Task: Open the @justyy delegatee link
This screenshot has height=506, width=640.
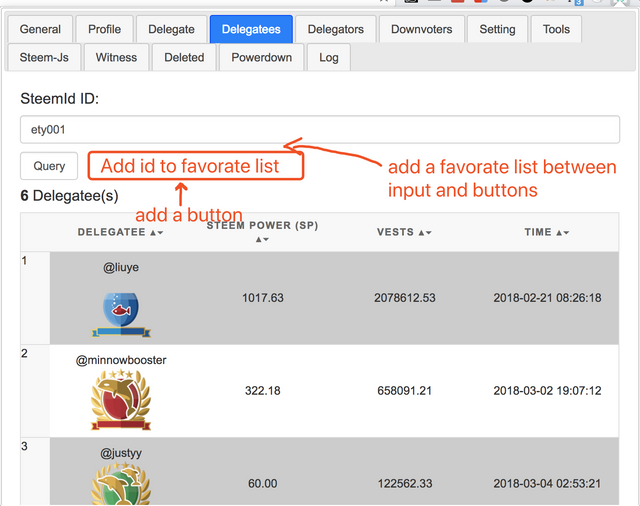Action: (121, 453)
